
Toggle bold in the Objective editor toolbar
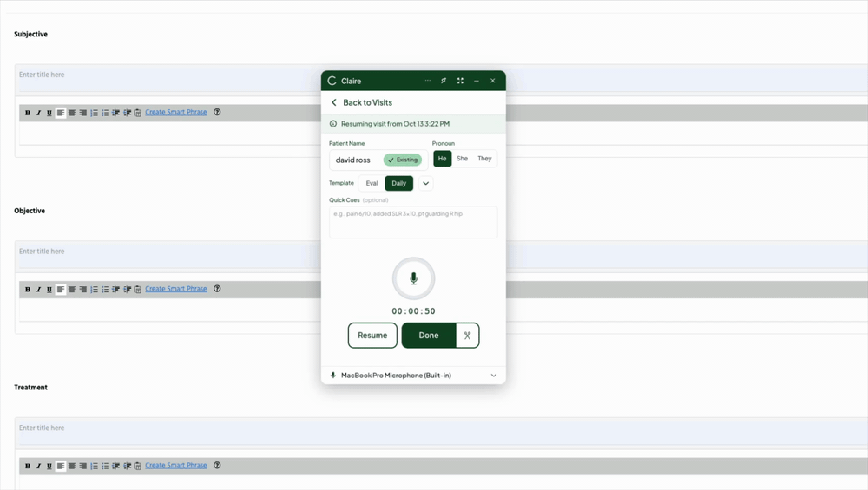(x=28, y=290)
